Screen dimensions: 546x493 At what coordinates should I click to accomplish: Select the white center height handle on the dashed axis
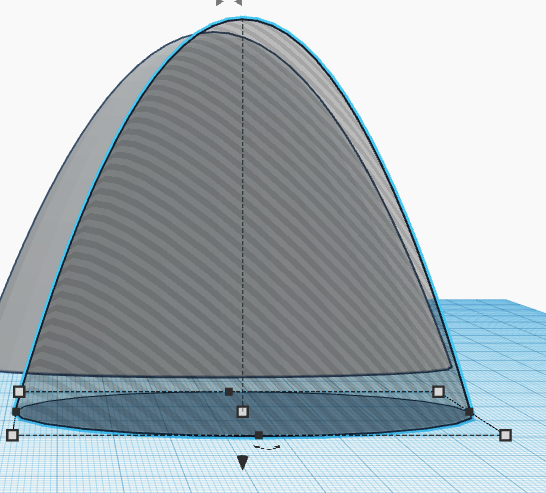243,412
